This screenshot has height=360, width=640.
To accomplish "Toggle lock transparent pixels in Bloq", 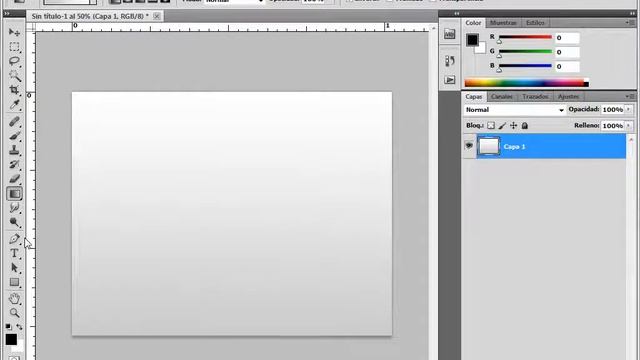I will [491, 126].
